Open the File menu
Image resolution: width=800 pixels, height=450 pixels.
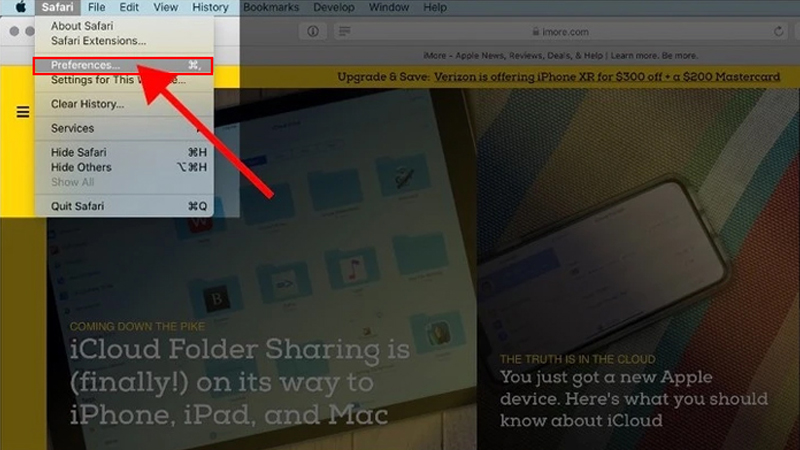pos(96,7)
